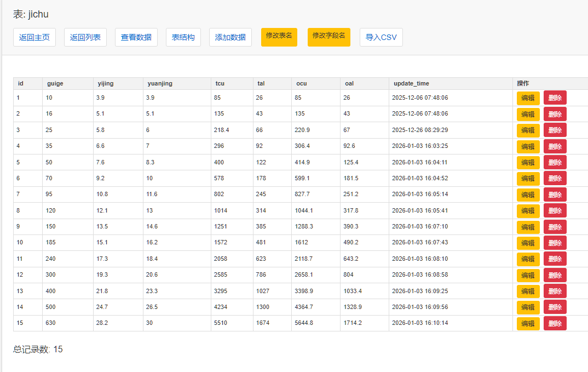Click yellow 修改字段名 button
The width and height of the screenshot is (588, 372).
click(x=328, y=37)
